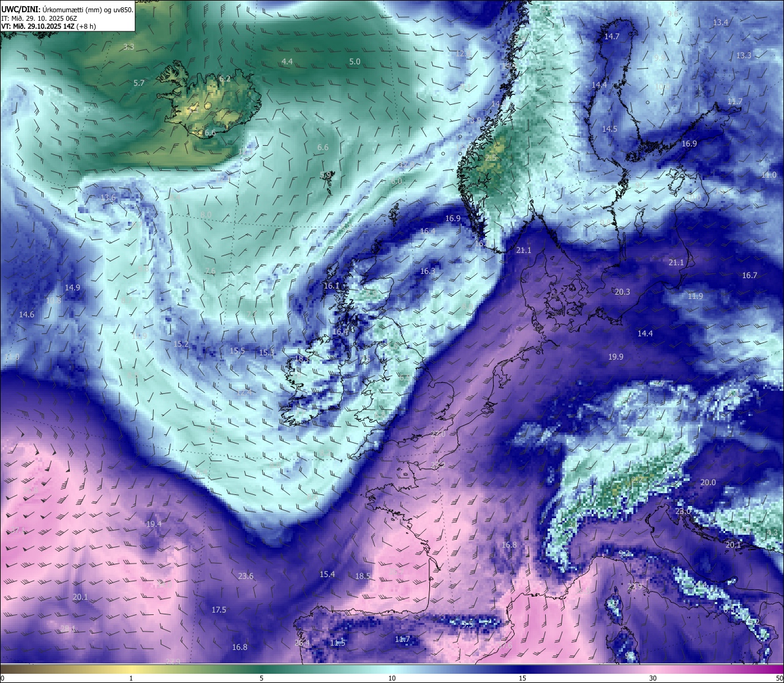Viewport: 784px width, 683px height.
Task: Click the 3.3 value northwest of Iceland
Action: [x=129, y=47]
